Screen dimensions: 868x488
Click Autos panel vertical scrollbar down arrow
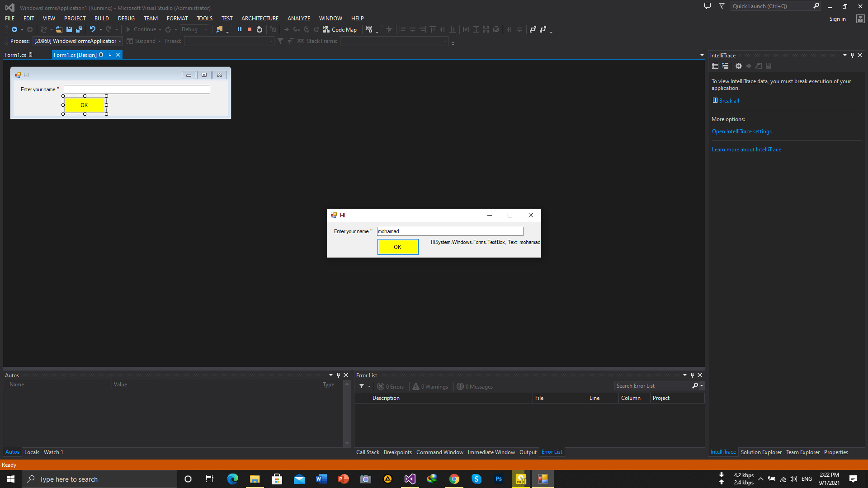(347, 444)
